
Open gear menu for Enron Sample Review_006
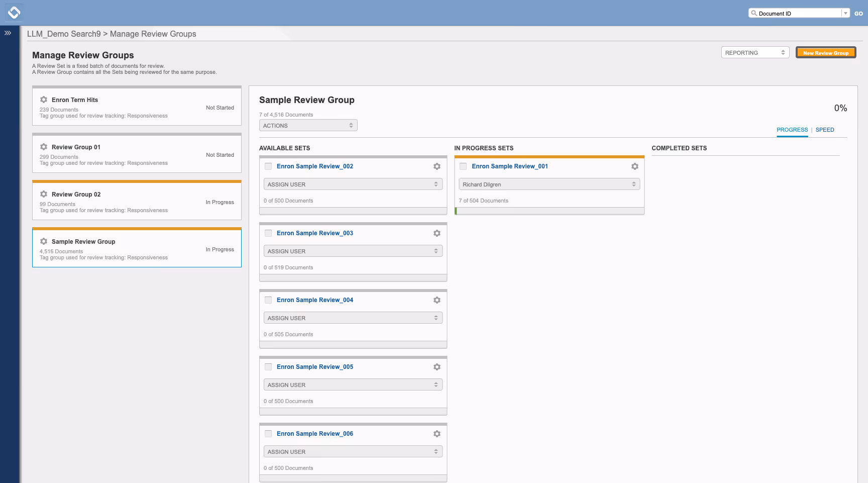tap(437, 434)
